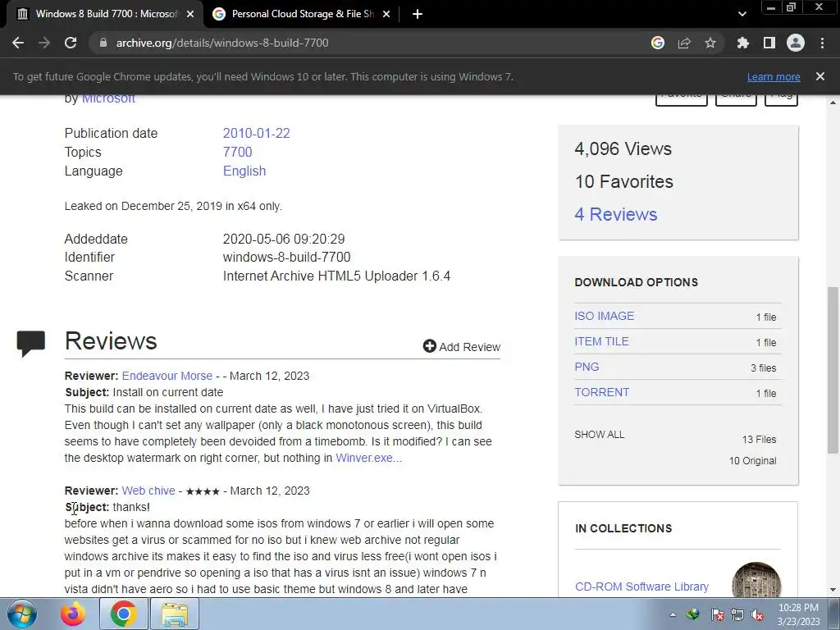Click the muted volume tray icon

(757, 614)
